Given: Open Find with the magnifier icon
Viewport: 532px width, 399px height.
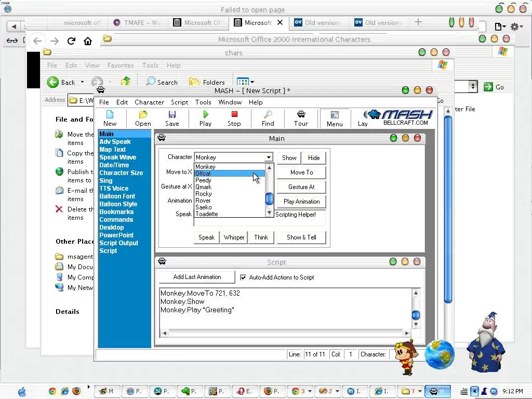Looking at the screenshot, I should [268, 118].
